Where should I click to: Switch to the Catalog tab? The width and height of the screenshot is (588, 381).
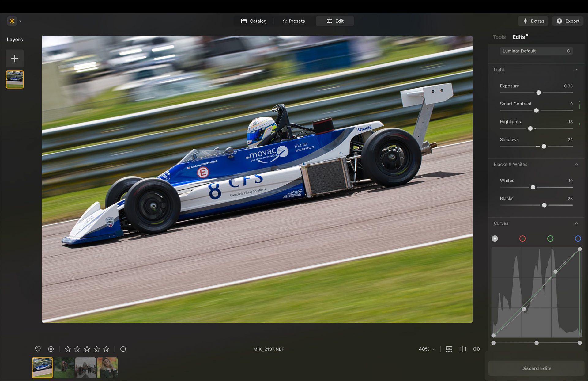(254, 21)
